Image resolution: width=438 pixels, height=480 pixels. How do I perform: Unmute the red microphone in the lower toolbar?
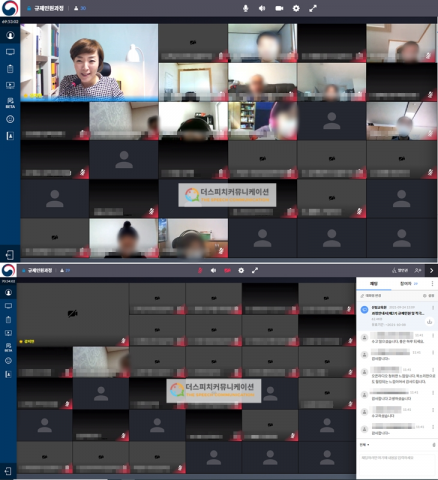coord(200,271)
